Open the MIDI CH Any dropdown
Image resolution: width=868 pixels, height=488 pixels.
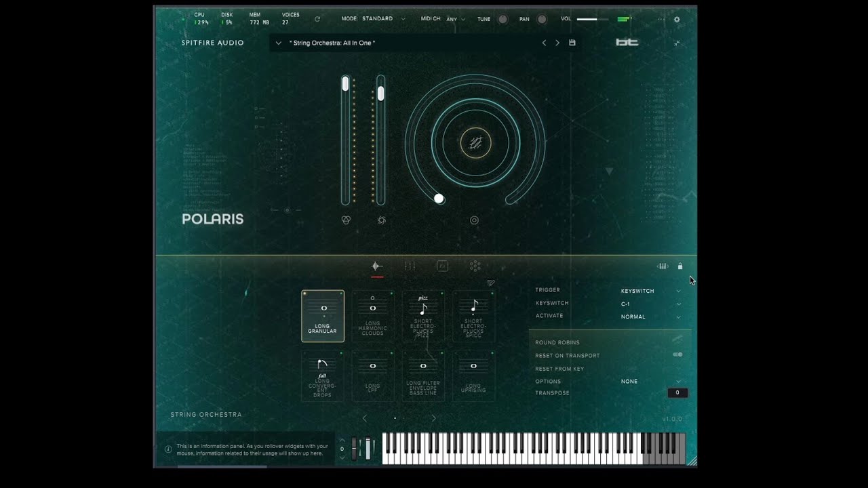456,19
